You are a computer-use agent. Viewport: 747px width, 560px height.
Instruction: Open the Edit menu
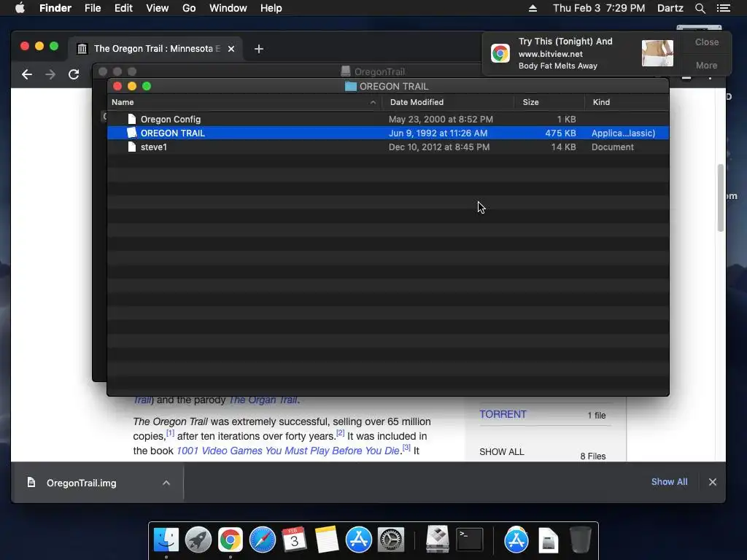(123, 8)
